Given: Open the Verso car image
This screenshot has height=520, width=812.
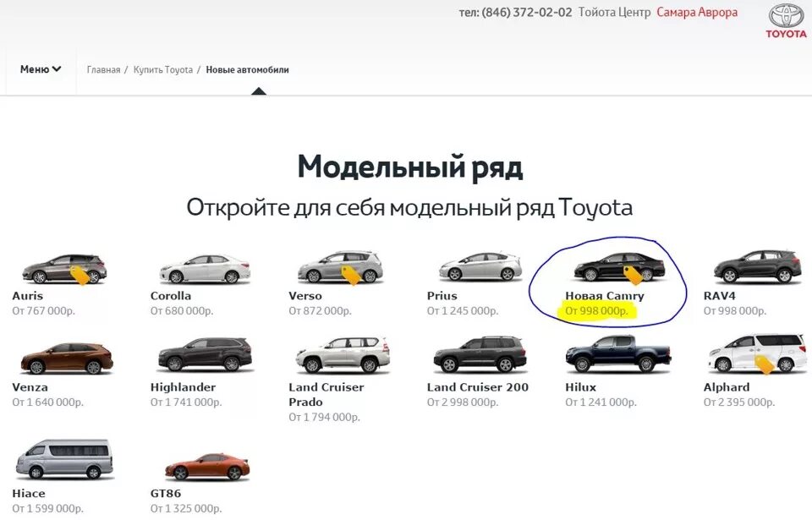Looking at the screenshot, I should (x=340, y=266).
